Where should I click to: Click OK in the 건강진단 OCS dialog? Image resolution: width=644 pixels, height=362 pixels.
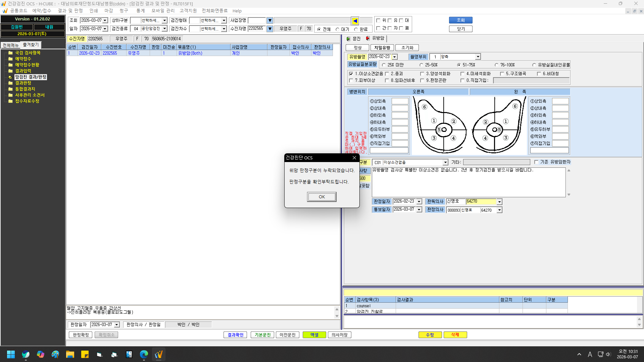(321, 197)
